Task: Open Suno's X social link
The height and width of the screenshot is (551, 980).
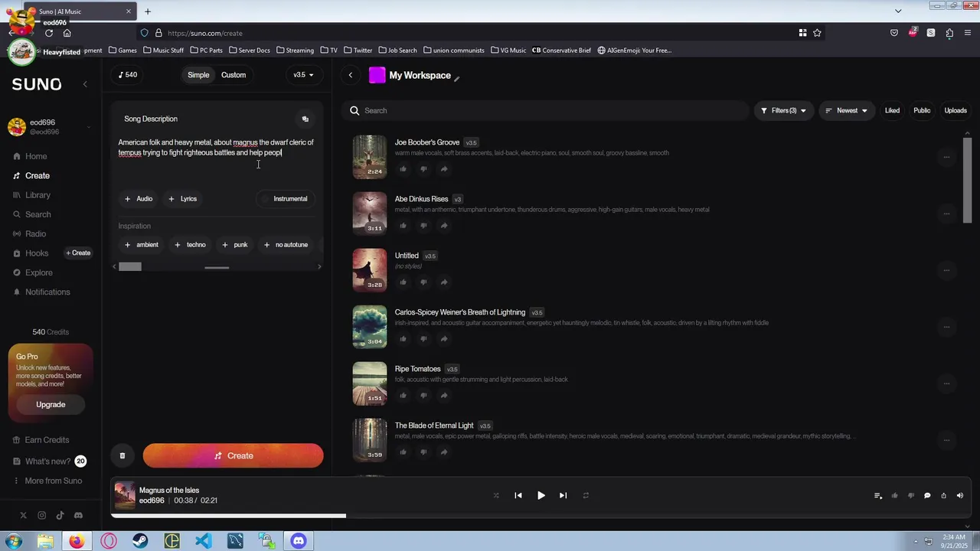Action: (23, 516)
